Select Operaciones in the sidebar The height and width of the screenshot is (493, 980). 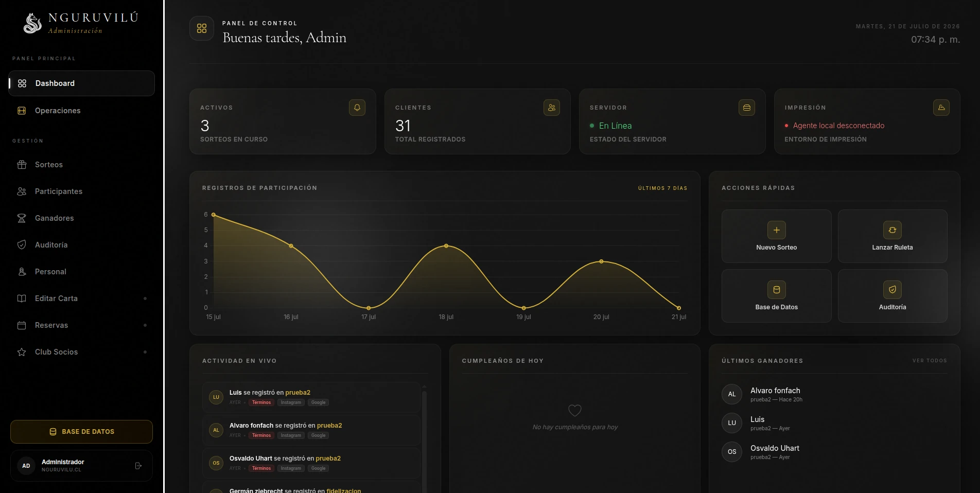pyautogui.click(x=82, y=111)
